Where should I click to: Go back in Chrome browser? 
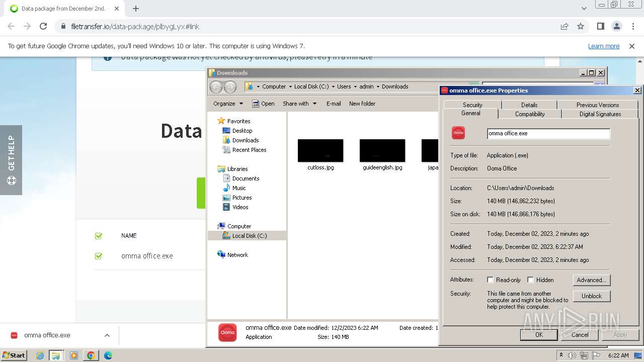tap(11, 26)
